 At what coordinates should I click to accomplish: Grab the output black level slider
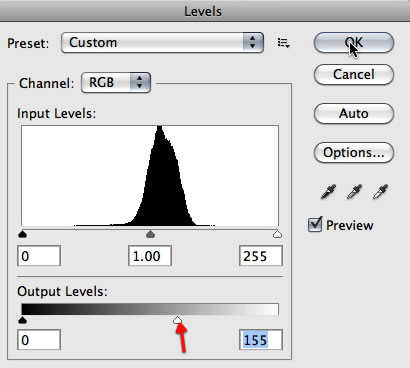pyautogui.click(x=22, y=320)
